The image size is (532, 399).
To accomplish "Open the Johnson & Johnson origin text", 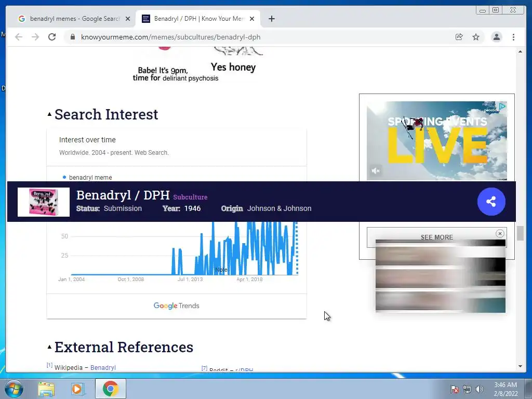I will [279, 208].
